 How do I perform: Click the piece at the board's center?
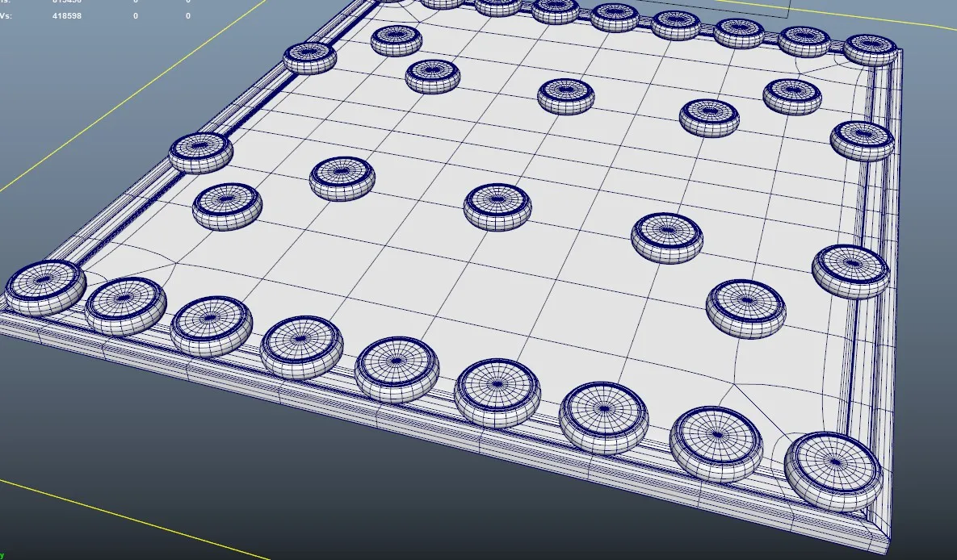click(x=497, y=206)
